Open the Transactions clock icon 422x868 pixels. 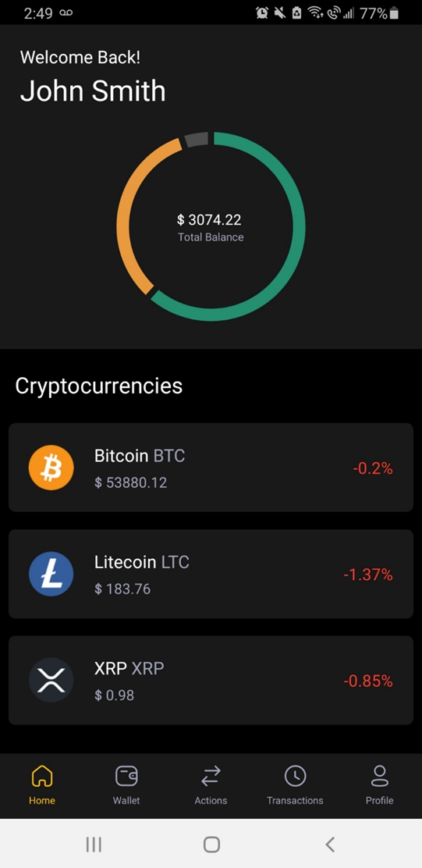click(296, 776)
